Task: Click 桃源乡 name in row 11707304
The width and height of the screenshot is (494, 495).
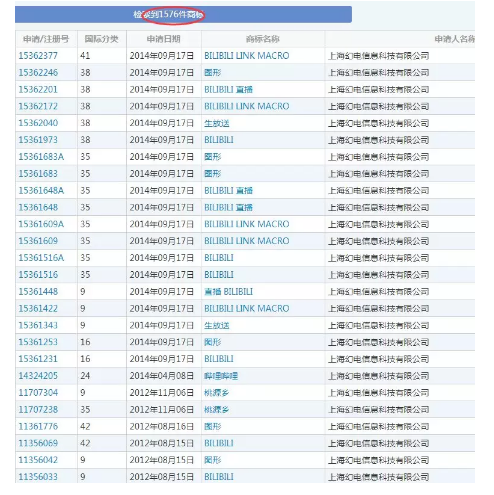Action: [217, 393]
